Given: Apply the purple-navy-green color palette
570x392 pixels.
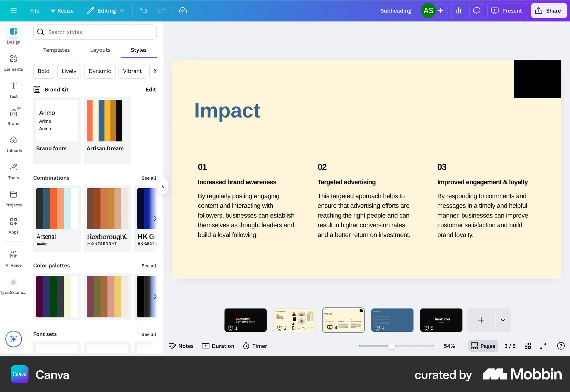Looking at the screenshot, I should coord(57,296).
